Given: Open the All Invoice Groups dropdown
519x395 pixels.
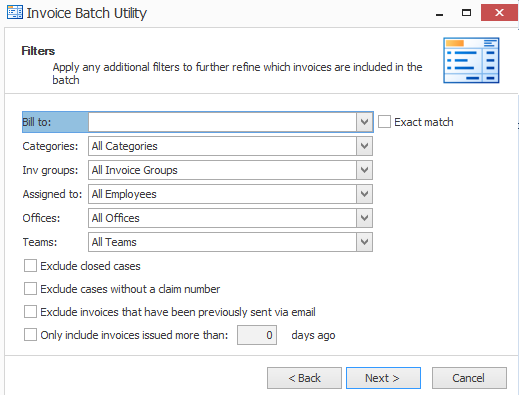Looking at the screenshot, I should pyautogui.click(x=364, y=170).
